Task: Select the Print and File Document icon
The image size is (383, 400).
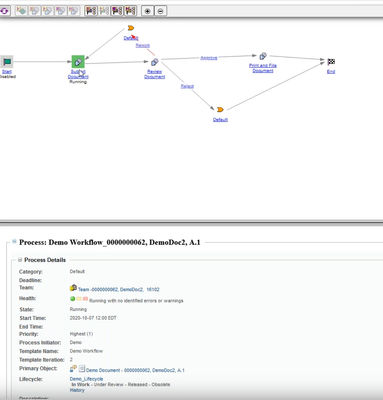Action: pyautogui.click(x=263, y=56)
